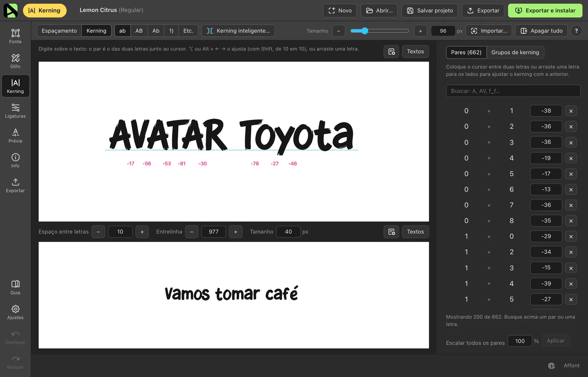Select the uppercase 'AB' sample set
Screen dimensions: 588x377
139,31
